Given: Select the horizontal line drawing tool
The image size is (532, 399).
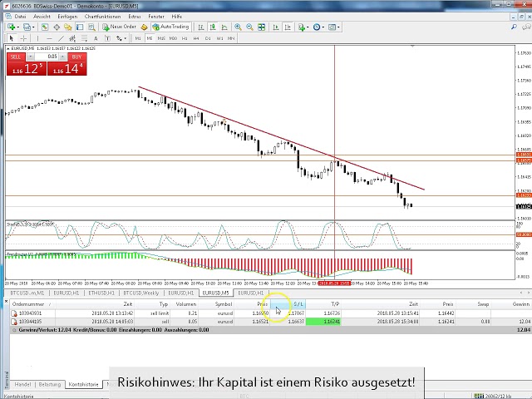Looking at the screenshot, I should click(x=49, y=38).
